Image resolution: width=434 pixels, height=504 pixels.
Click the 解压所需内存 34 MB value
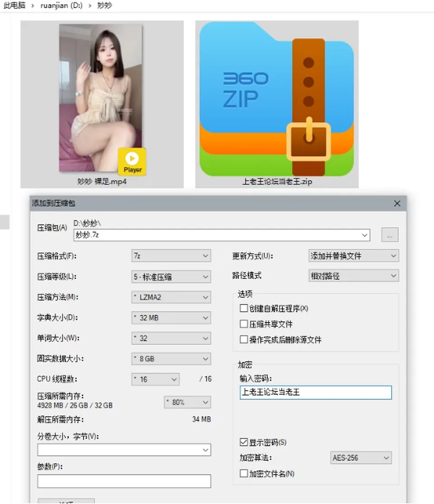[x=202, y=419]
